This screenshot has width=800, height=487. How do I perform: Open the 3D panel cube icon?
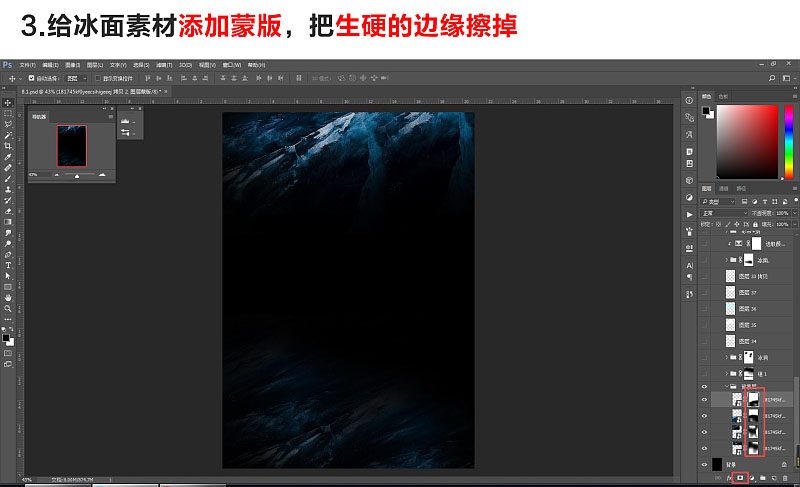689,180
